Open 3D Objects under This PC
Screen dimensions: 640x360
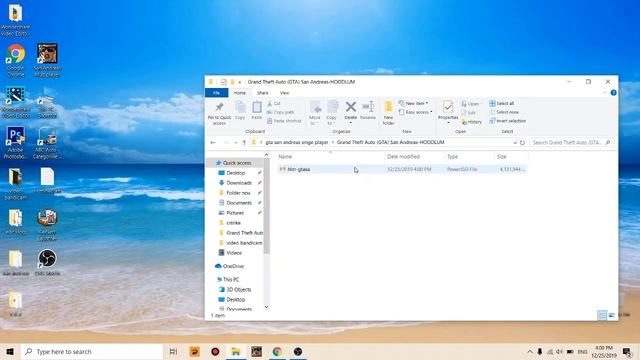238,289
